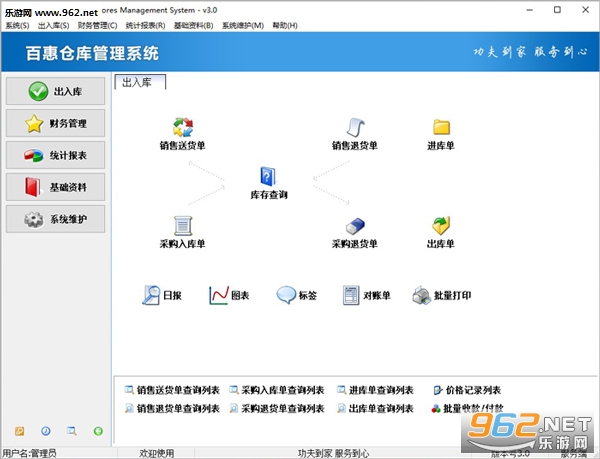Select the 出入库 sidebar button

click(55, 91)
